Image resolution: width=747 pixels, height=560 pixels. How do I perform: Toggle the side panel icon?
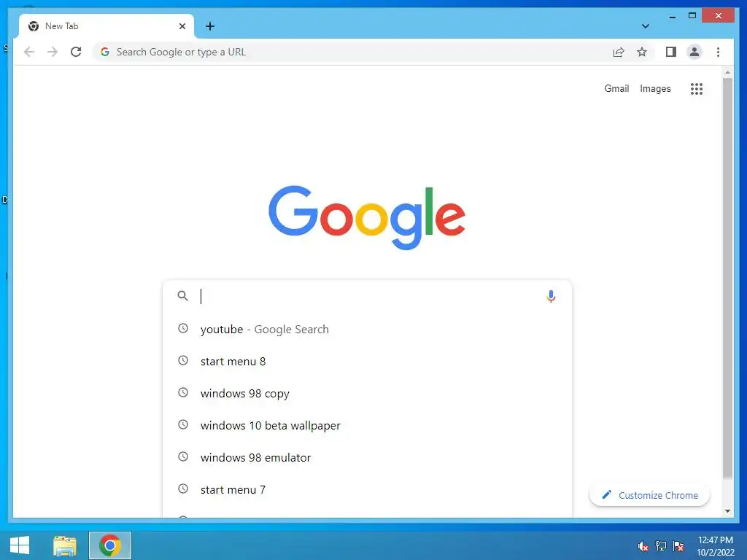click(671, 52)
